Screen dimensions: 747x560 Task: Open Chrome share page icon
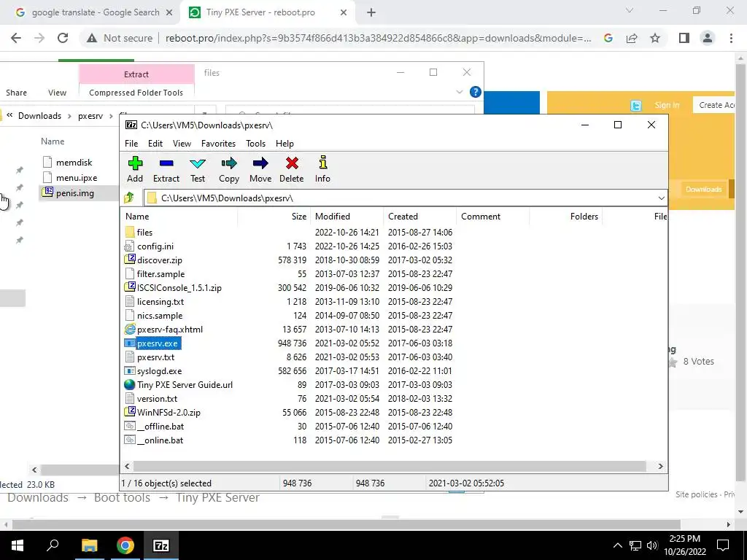tap(632, 38)
